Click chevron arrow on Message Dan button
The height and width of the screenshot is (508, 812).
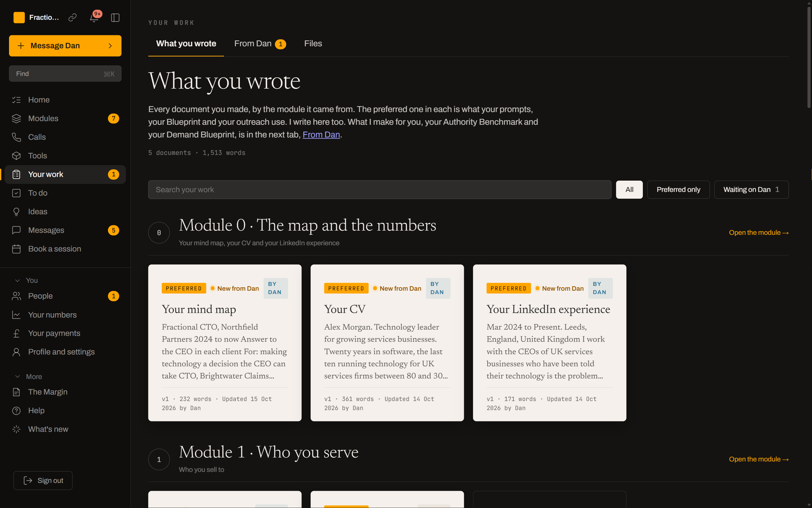(110, 46)
